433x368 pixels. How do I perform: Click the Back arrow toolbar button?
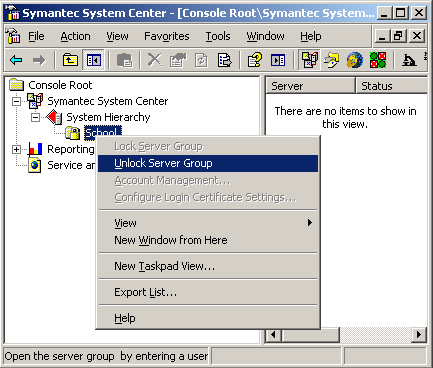pos(16,60)
